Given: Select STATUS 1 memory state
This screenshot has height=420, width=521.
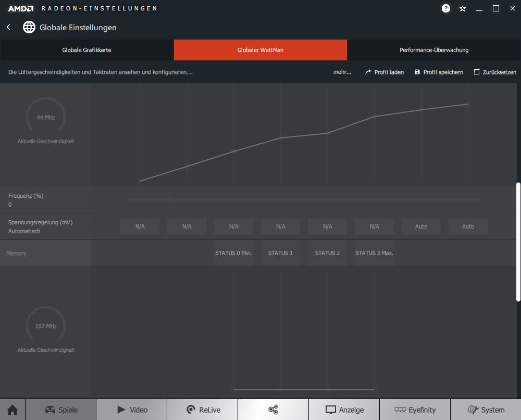Looking at the screenshot, I should pyautogui.click(x=280, y=253).
